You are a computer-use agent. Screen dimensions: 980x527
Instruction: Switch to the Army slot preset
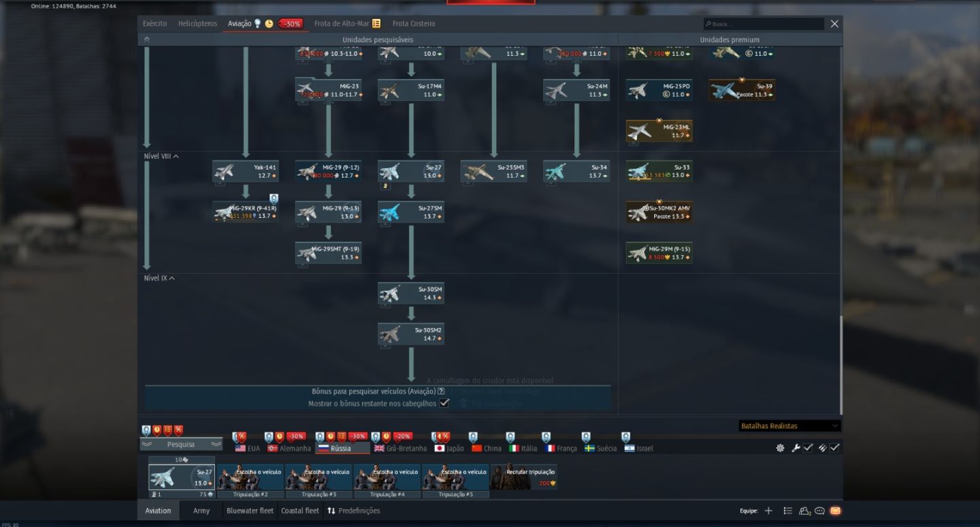(201, 511)
